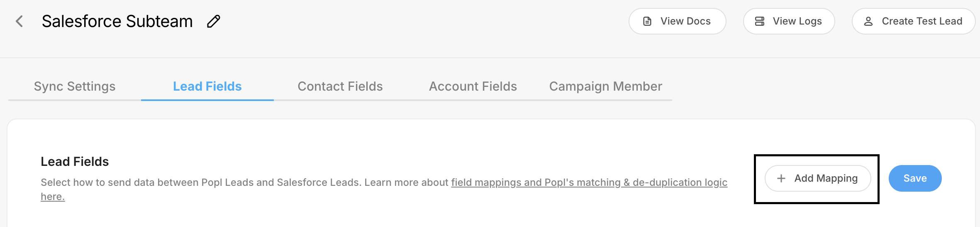This screenshot has height=227, width=980.
Task: Open the View Docs button
Action: 677,21
